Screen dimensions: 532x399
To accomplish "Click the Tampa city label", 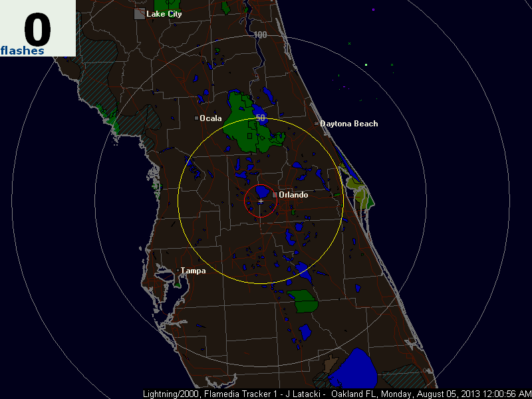I will [193, 271].
